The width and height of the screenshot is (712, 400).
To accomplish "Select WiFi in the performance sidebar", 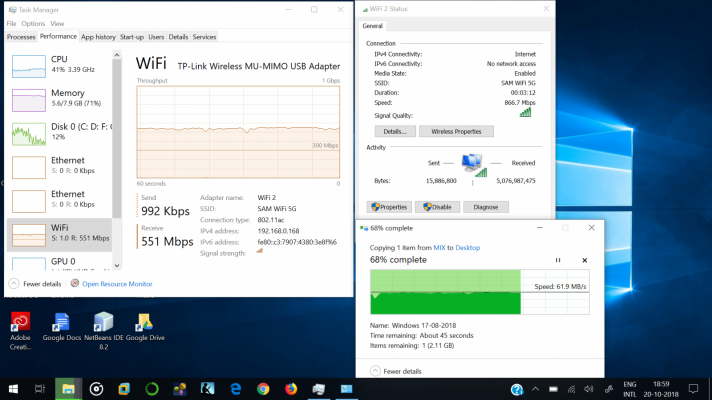I will point(59,234).
